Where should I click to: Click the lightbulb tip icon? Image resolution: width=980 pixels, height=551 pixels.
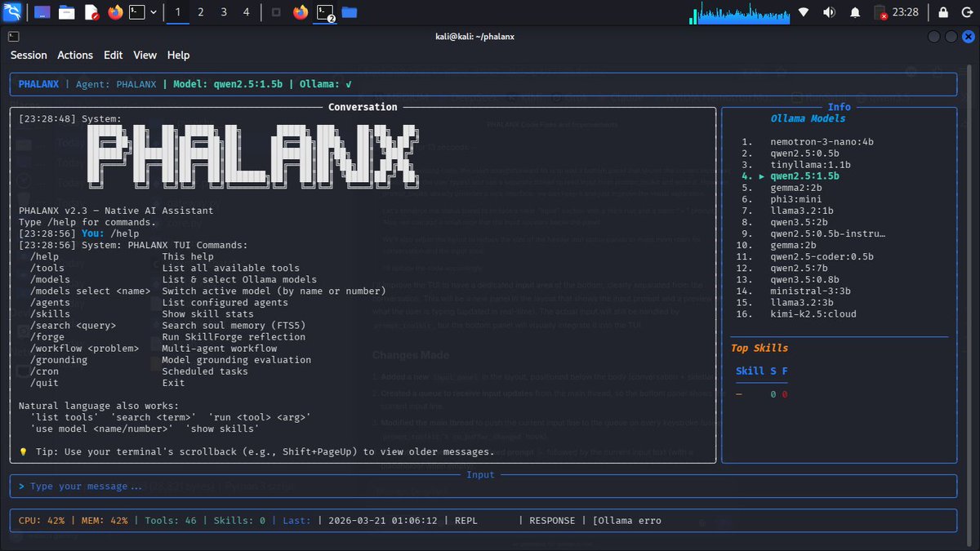tap(23, 451)
